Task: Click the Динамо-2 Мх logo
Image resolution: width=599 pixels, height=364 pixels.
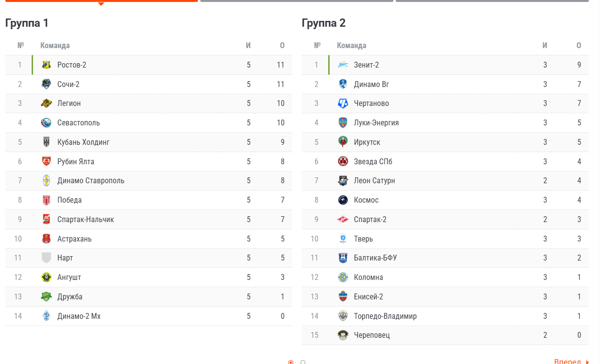Action: [x=46, y=316]
